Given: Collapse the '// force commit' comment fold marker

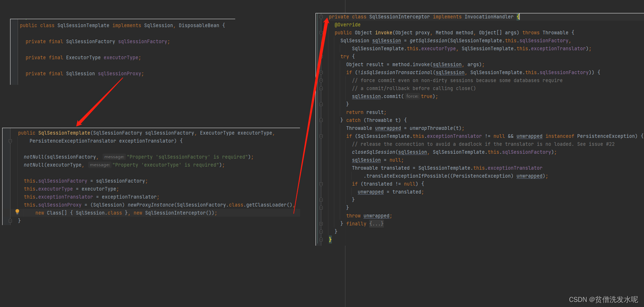Looking at the screenshot, I should coord(321,80).
